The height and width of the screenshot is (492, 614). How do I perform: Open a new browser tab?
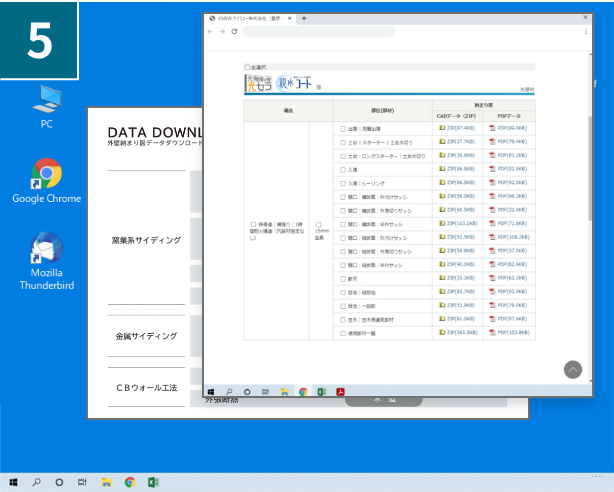click(304, 18)
